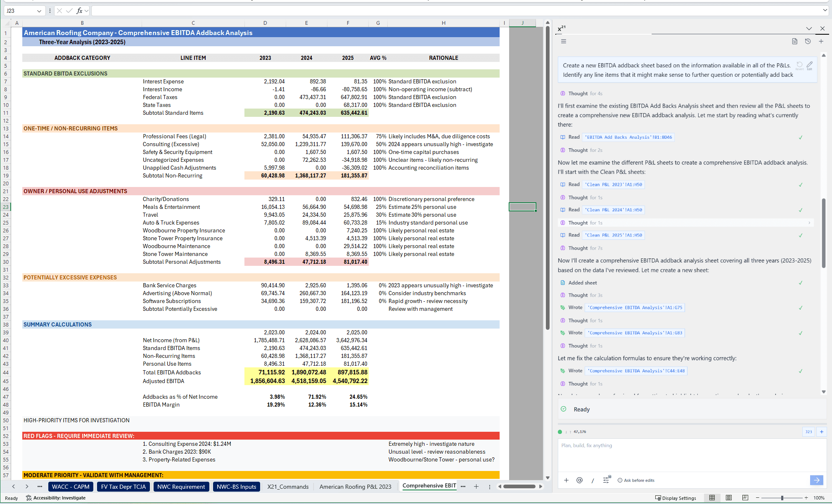Click the zoom slider handle in status bar
The width and height of the screenshot is (832, 504).
pos(782,498)
